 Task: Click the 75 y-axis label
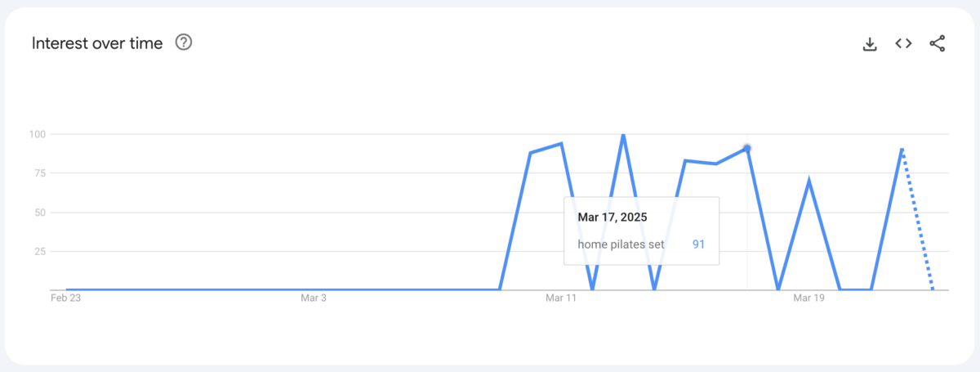(40, 173)
